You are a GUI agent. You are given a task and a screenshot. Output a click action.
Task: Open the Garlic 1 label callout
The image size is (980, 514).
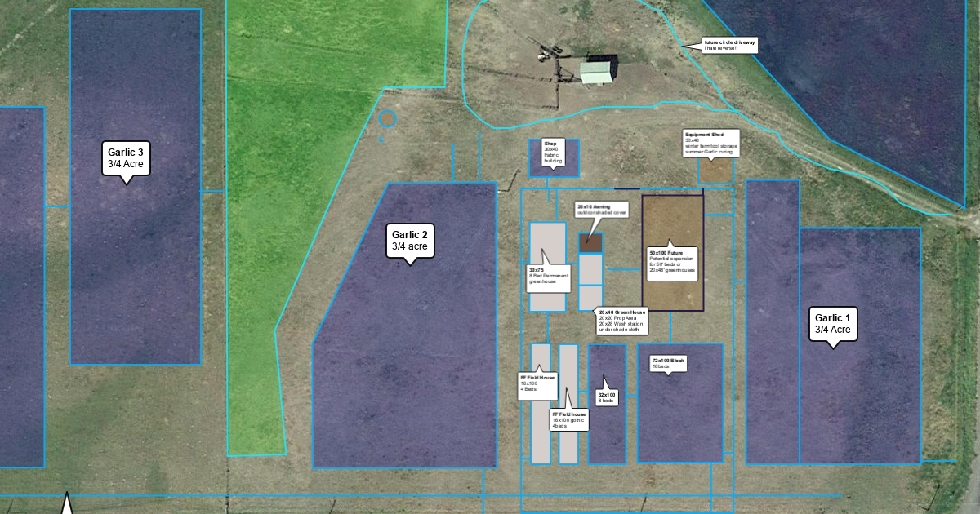click(833, 323)
